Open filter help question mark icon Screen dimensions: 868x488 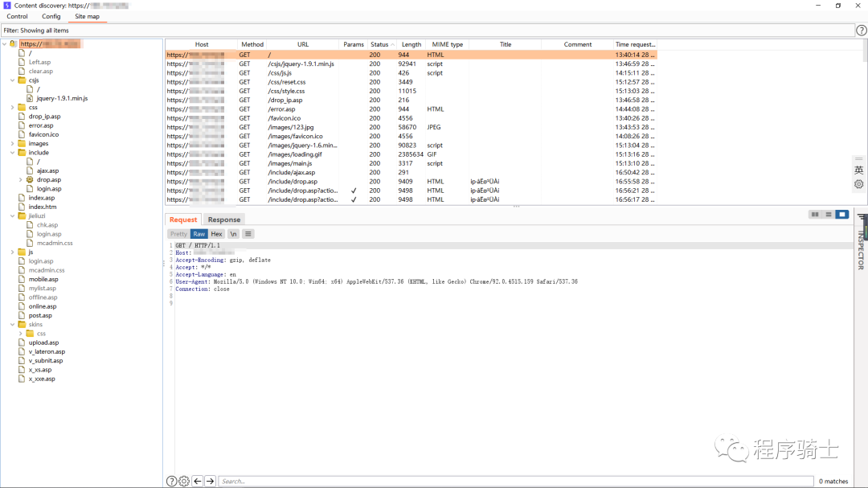tap(861, 31)
